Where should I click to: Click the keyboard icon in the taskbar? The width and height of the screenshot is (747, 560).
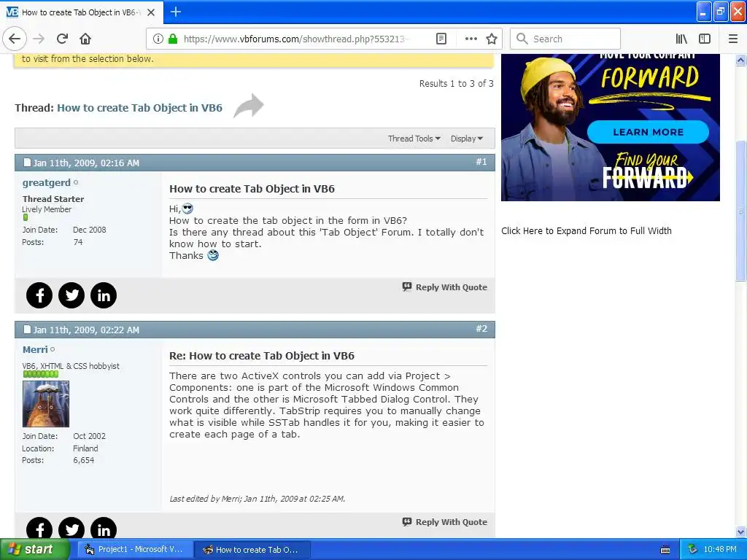(665, 550)
